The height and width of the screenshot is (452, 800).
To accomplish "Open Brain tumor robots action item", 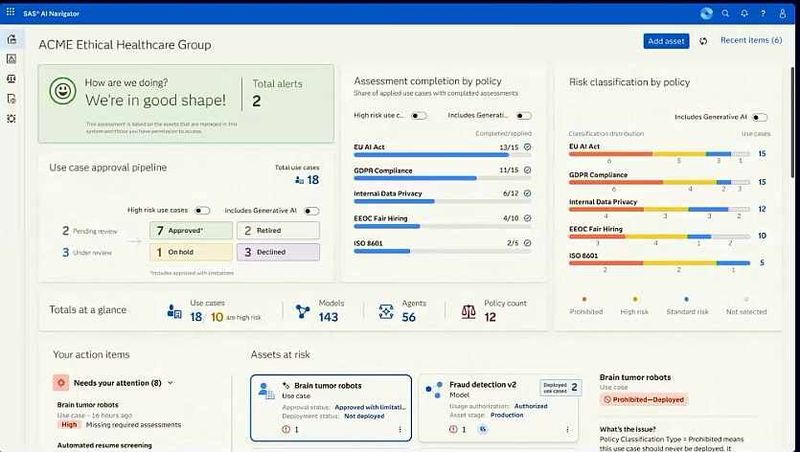I will tap(88, 405).
